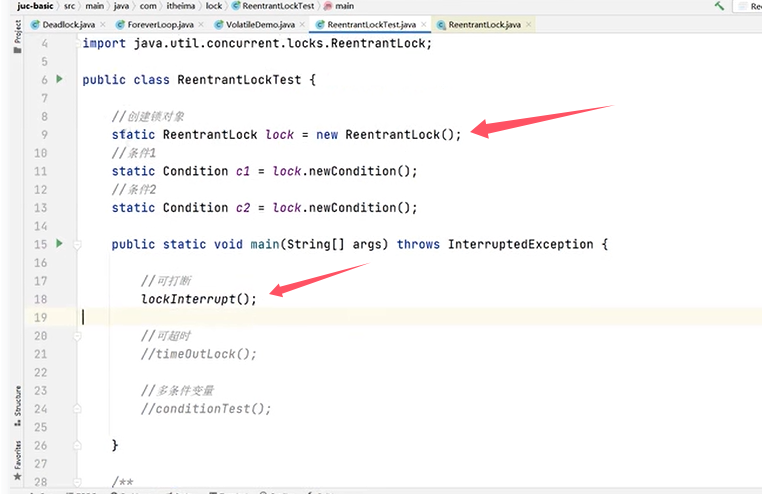
Task: Click the itheima breadcrumb
Action: [181, 6]
